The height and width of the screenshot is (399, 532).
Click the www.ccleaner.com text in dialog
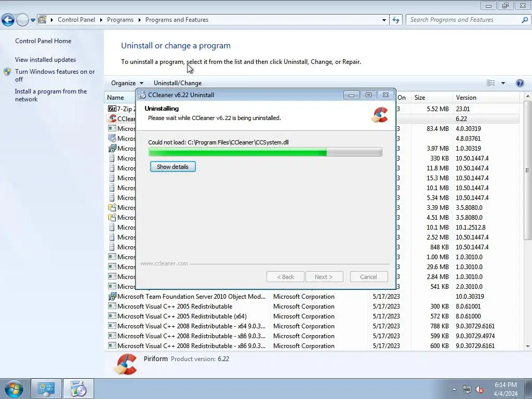click(164, 263)
